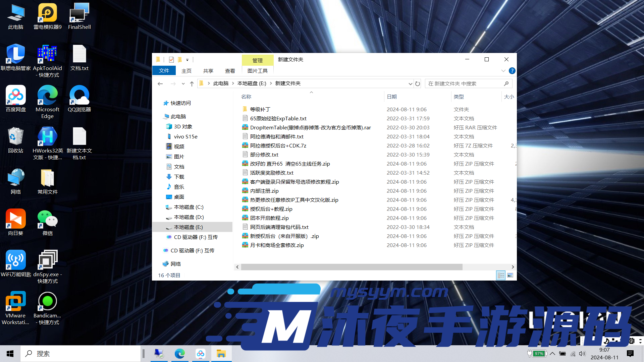Open the 文件 menu
The image size is (644, 362).
(164, 71)
